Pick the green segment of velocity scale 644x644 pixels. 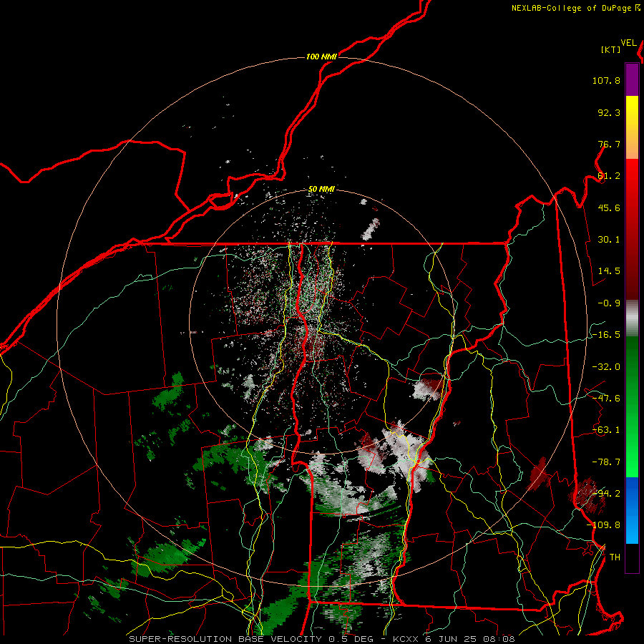point(632,406)
